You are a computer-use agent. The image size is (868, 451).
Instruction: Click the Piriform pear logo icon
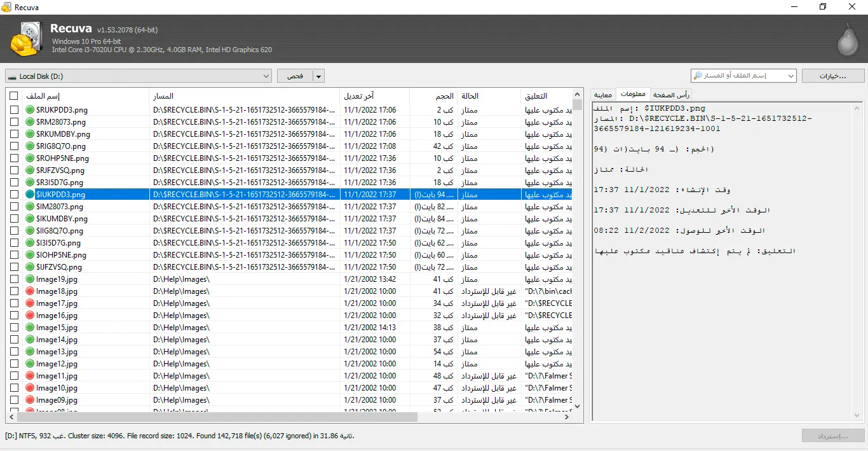pos(847,40)
